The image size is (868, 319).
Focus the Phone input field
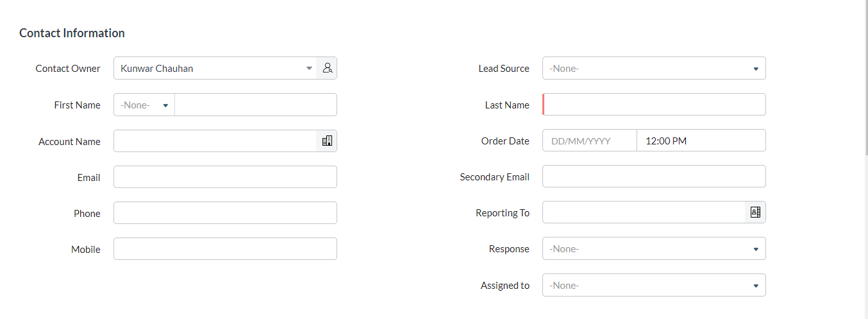[x=225, y=213]
